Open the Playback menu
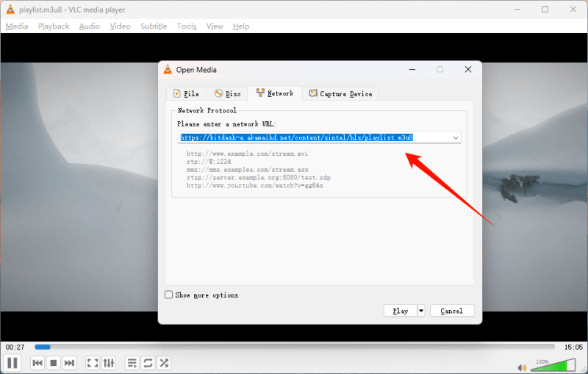This screenshot has width=588, height=374. pyautogui.click(x=54, y=26)
